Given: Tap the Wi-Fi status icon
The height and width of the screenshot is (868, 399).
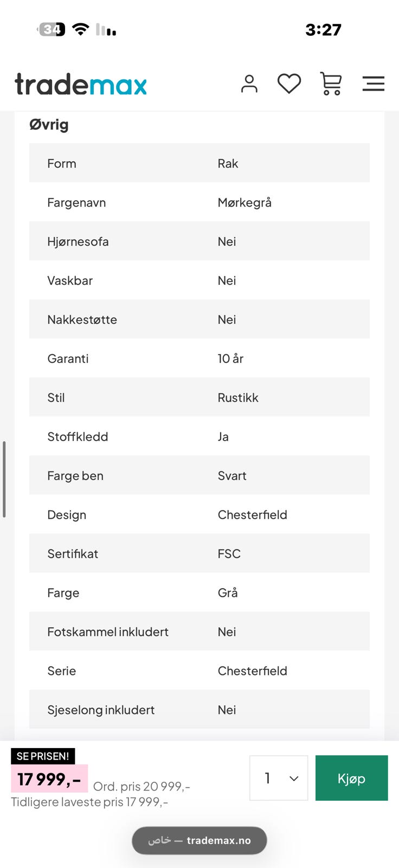Looking at the screenshot, I should 81,29.
